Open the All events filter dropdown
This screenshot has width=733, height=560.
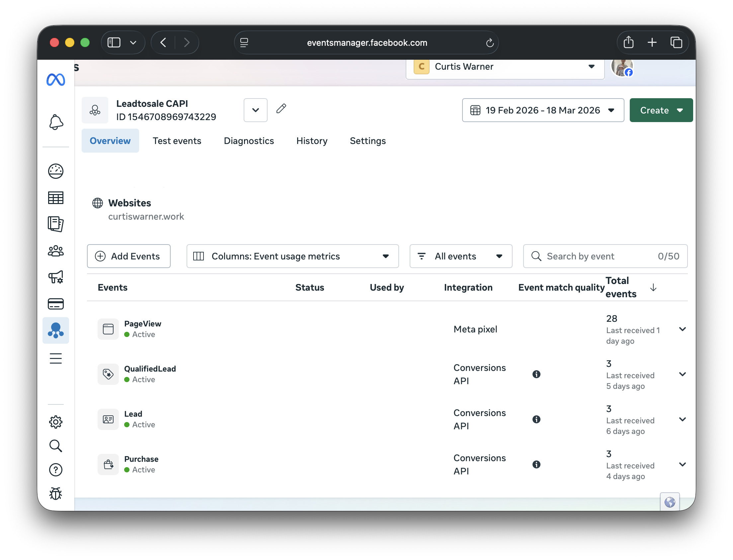460,256
